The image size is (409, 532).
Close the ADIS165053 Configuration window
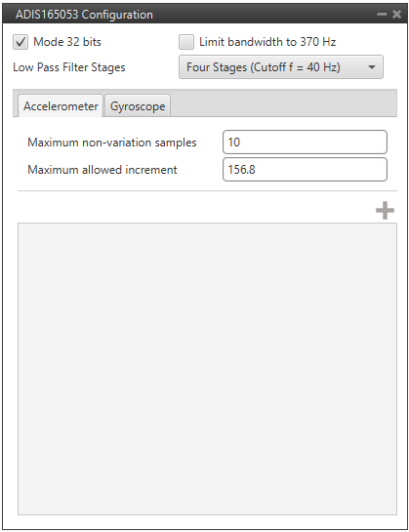(396, 15)
